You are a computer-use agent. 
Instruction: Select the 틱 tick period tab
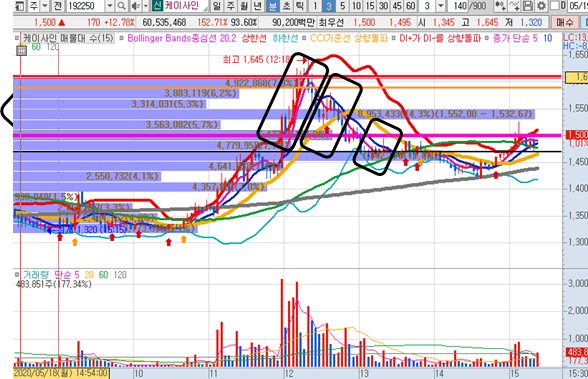click(300, 6)
